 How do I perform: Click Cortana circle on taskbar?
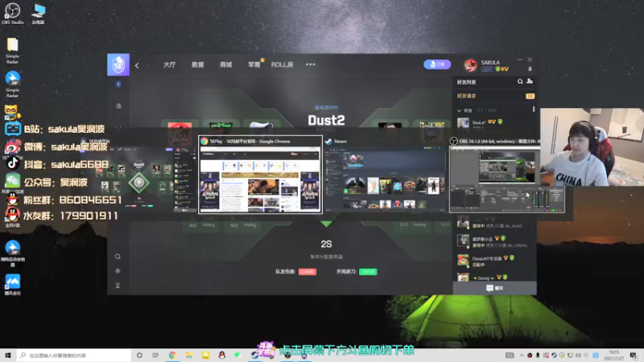[x=139, y=356]
